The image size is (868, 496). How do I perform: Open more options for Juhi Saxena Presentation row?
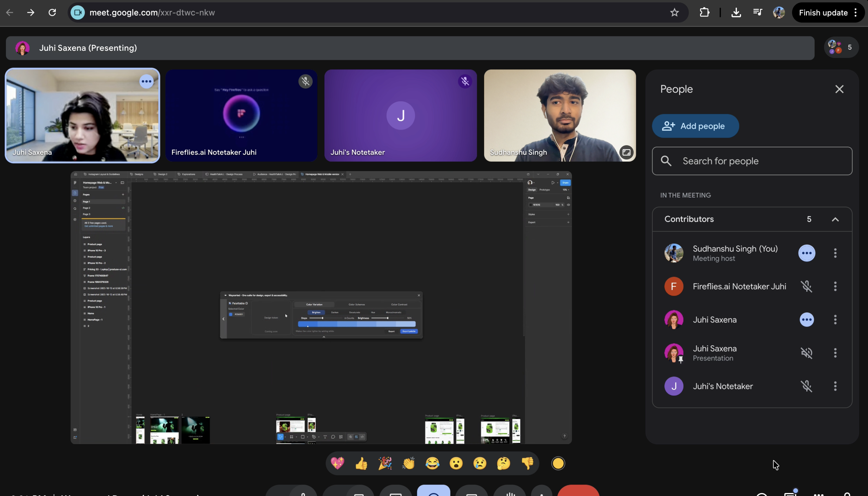click(x=835, y=353)
